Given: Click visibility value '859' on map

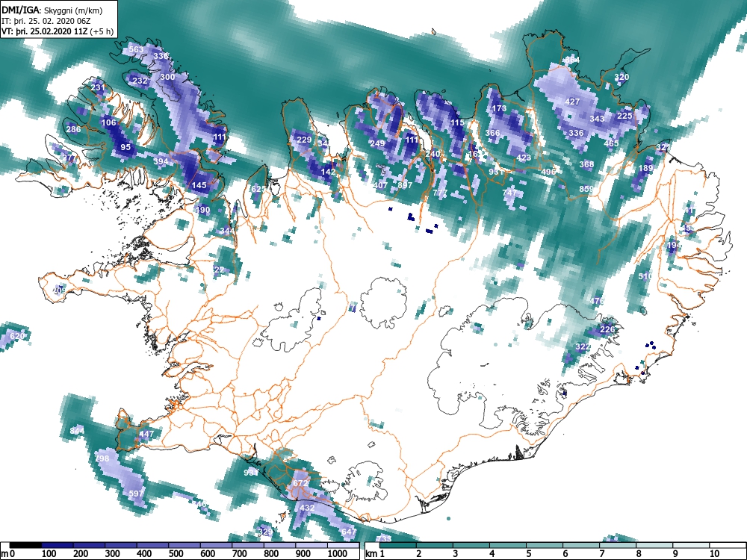Looking at the screenshot, I should 586,189.
